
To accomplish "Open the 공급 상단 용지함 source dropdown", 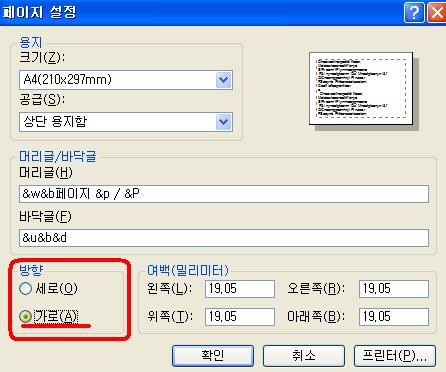I will pos(126,122).
